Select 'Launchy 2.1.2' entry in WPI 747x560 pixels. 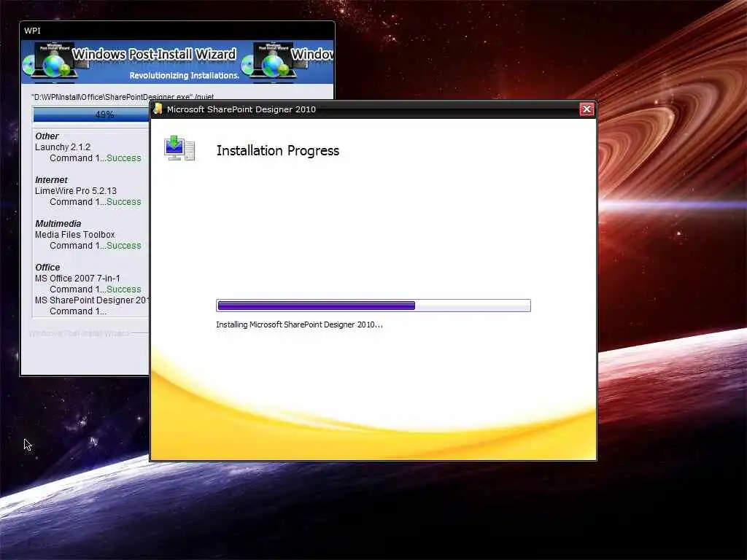(63, 147)
